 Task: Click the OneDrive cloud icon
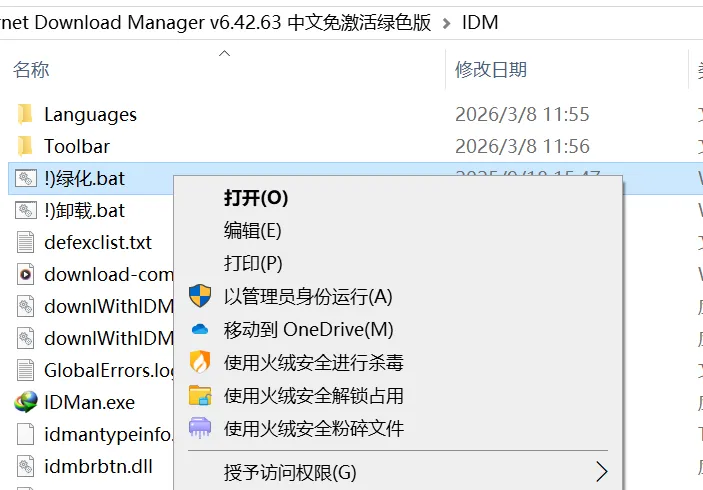click(x=200, y=330)
